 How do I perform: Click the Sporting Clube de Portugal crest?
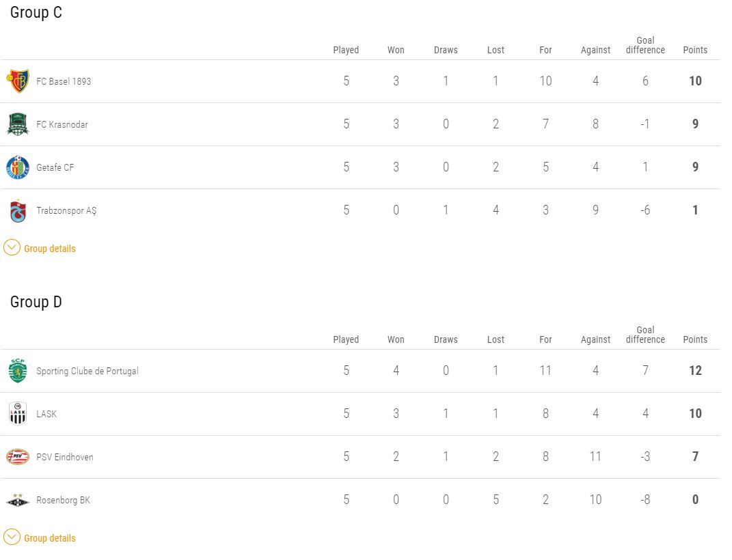tap(18, 371)
